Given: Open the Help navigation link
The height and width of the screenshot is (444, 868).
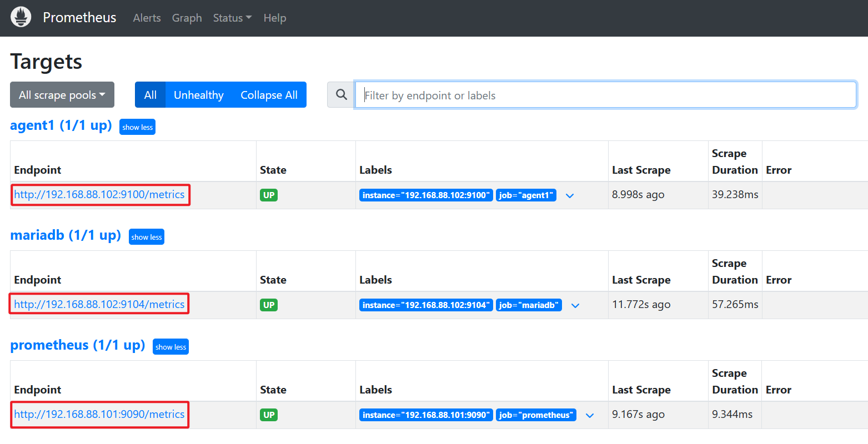Looking at the screenshot, I should click(275, 18).
